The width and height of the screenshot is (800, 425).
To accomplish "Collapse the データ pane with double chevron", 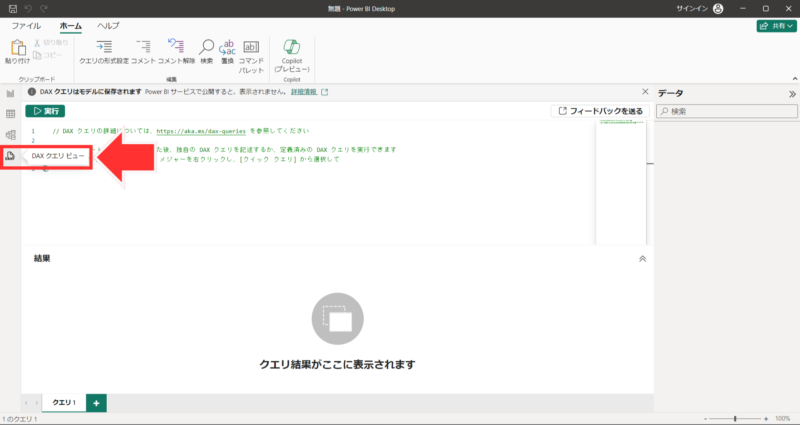I will point(792,94).
